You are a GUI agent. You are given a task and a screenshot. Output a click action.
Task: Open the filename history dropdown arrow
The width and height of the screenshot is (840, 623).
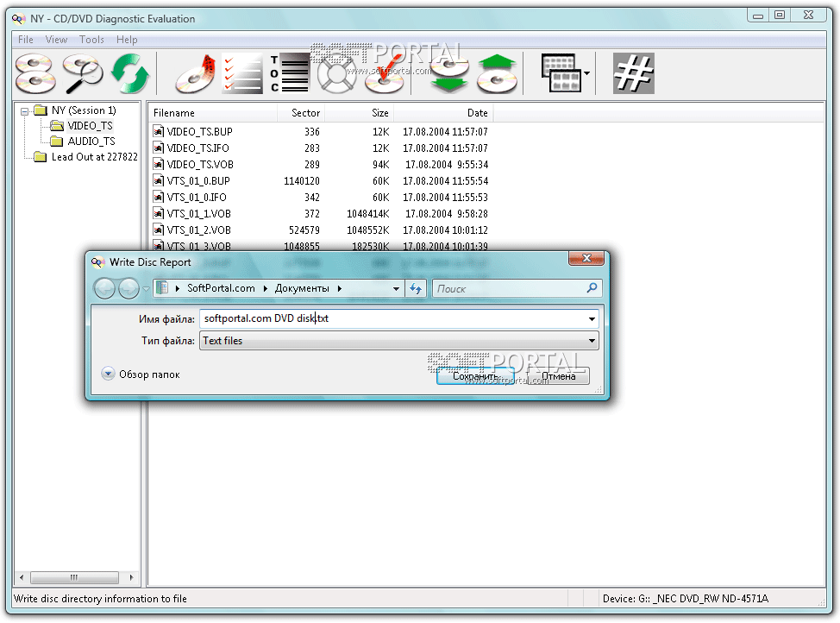[592, 319]
